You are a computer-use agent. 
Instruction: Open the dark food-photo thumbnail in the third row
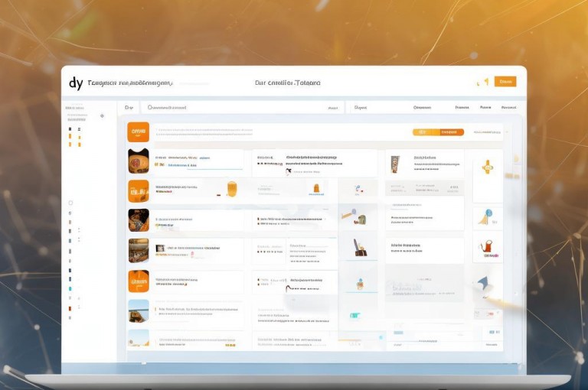click(139, 220)
